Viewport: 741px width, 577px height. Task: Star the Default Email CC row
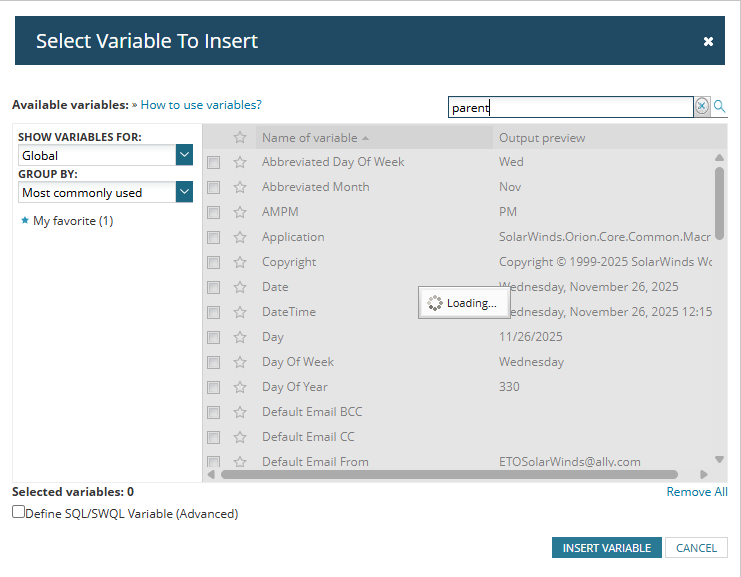tap(240, 438)
